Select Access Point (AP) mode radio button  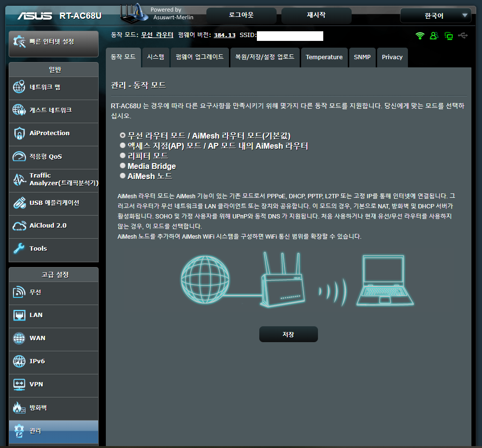tap(123, 145)
